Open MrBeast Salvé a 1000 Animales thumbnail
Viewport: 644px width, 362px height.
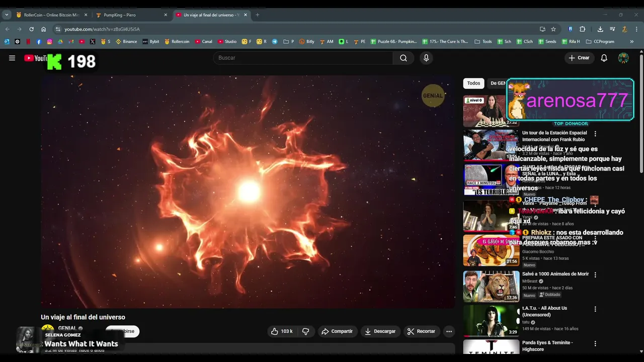pos(491,287)
